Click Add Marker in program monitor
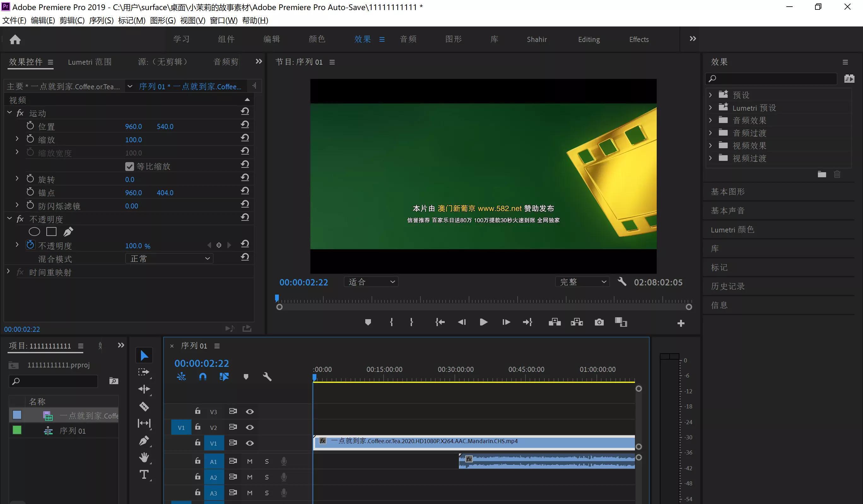The height and width of the screenshot is (504, 863). [368, 322]
